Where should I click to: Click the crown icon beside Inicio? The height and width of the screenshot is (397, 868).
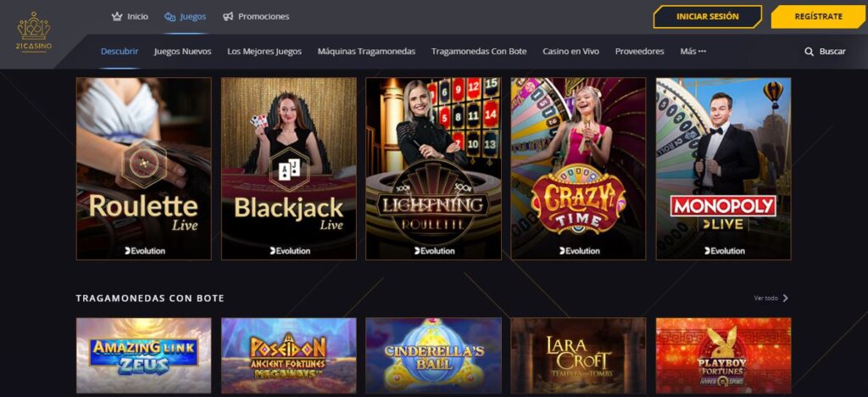pos(117,17)
